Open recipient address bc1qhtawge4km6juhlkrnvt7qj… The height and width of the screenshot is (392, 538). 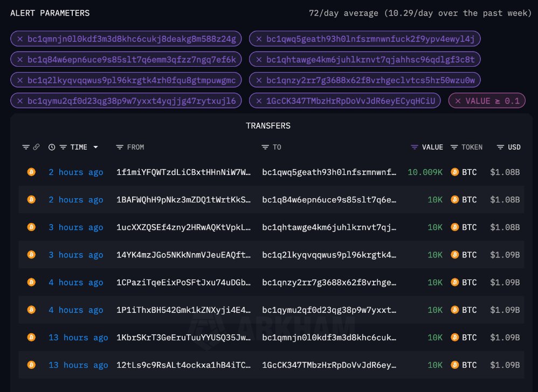click(329, 227)
